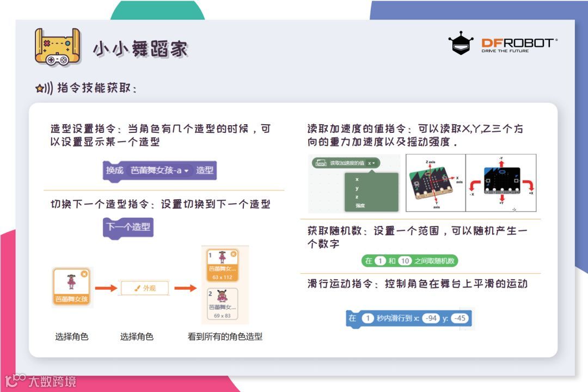Viewport: 588px width, 392px height.
Task: Click the 看到所有的角色造型 caption
Action: [225, 336]
